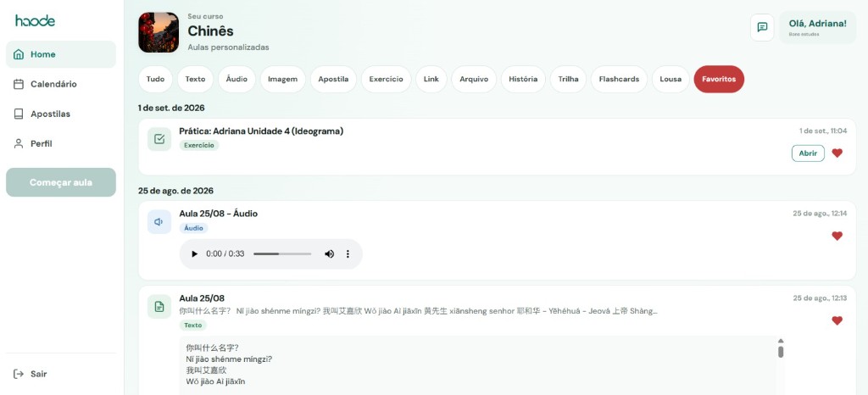Click the line Wǒ jiào Aì jiāxīn
The height and width of the screenshot is (395, 868).
tap(216, 381)
